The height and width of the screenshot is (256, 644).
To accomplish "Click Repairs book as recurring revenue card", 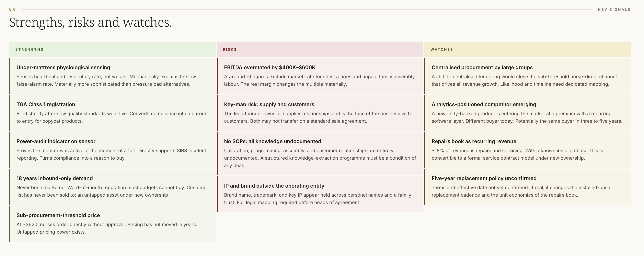I will (527, 150).
